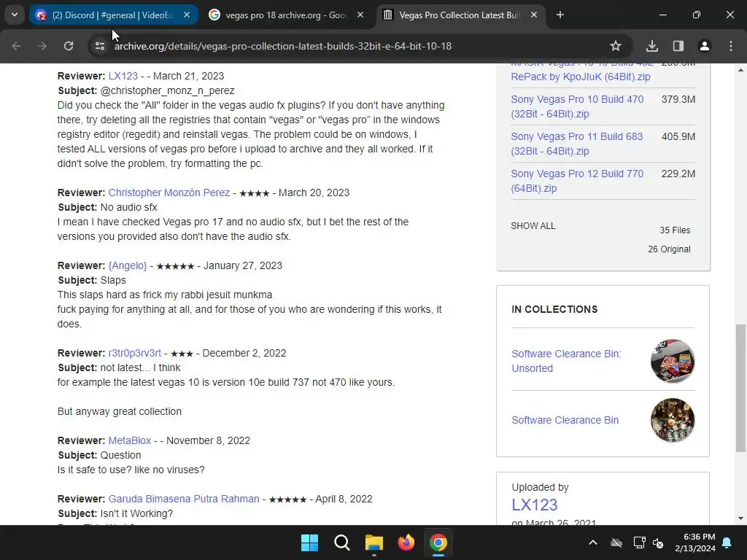Screen dimensions: 747x560
Task: Click the page vertical scrollbar thumb
Action: (740, 388)
